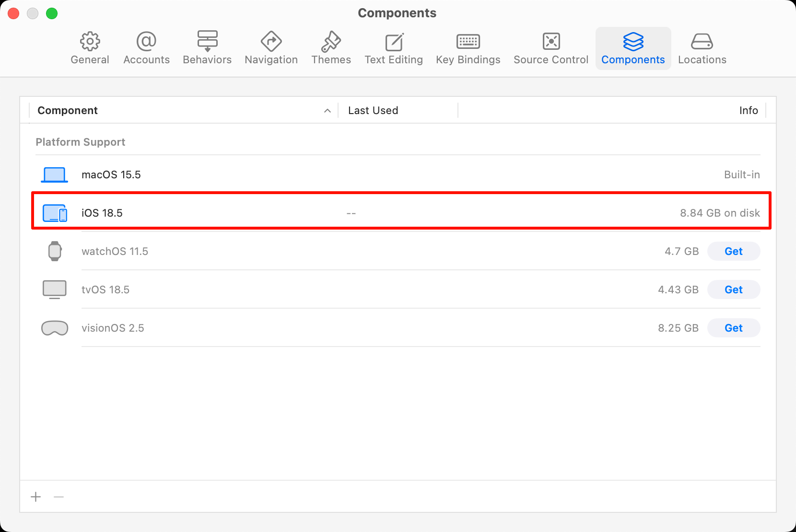The height and width of the screenshot is (532, 796).
Task: Open the Text Editing pencil icon
Action: coord(394,42)
